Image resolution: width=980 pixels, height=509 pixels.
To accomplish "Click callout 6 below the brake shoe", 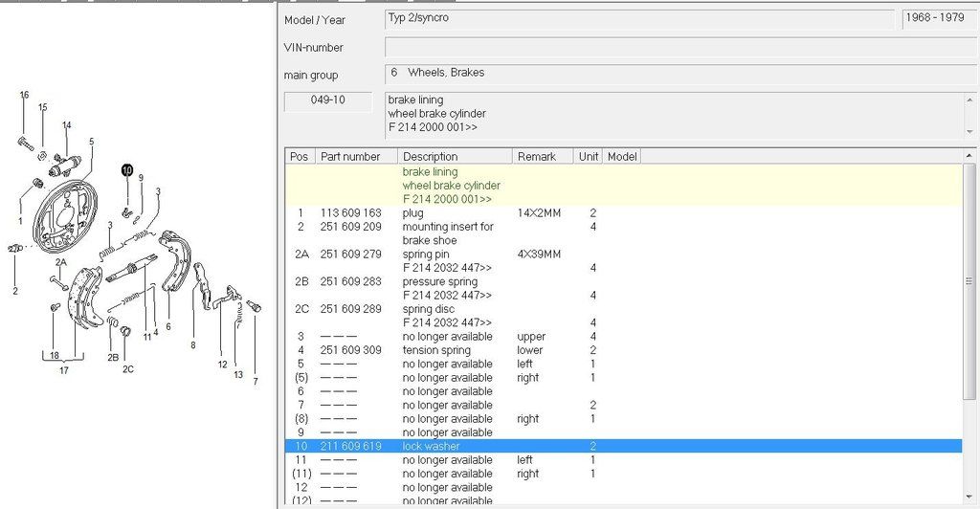I will click(x=168, y=326).
